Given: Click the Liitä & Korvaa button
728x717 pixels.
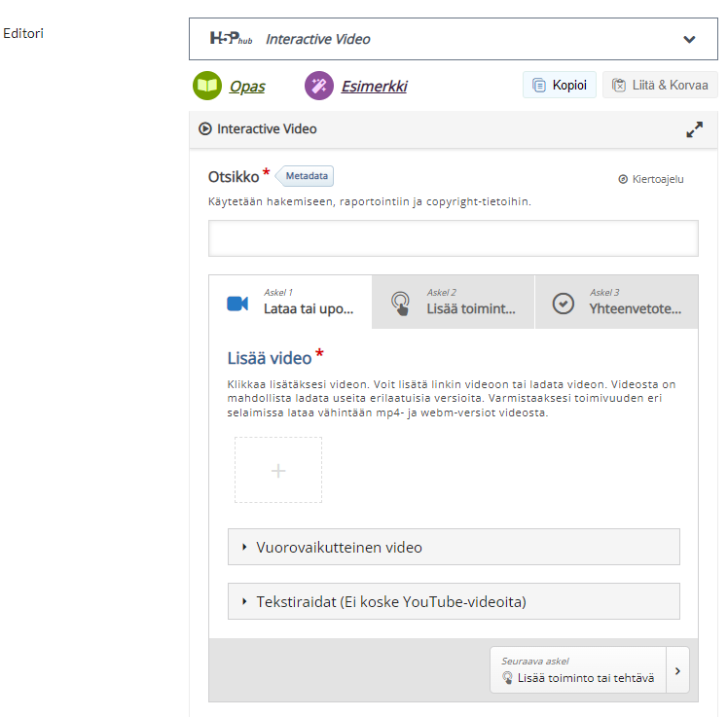Looking at the screenshot, I should 660,85.
